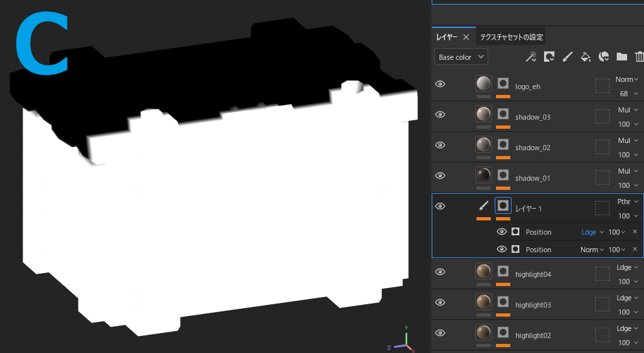Open the Base color channel dropdown
This screenshot has width=644, height=353.
tap(461, 57)
